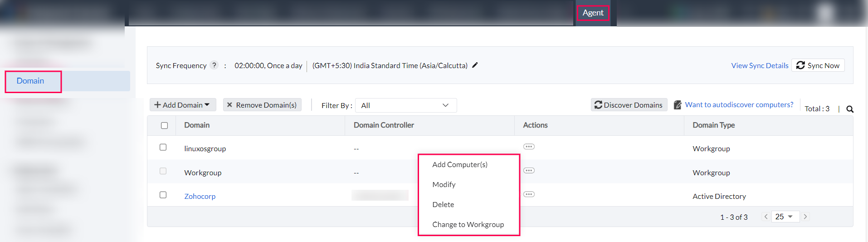Open the rows-per-page dropdown showing 25
Viewport: 868px width, 242px height.
click(784, 217)
